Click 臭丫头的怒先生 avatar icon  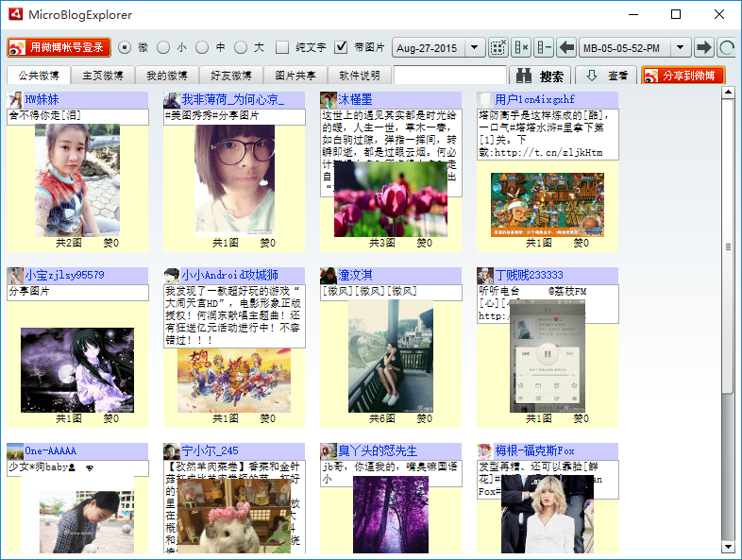329,451
